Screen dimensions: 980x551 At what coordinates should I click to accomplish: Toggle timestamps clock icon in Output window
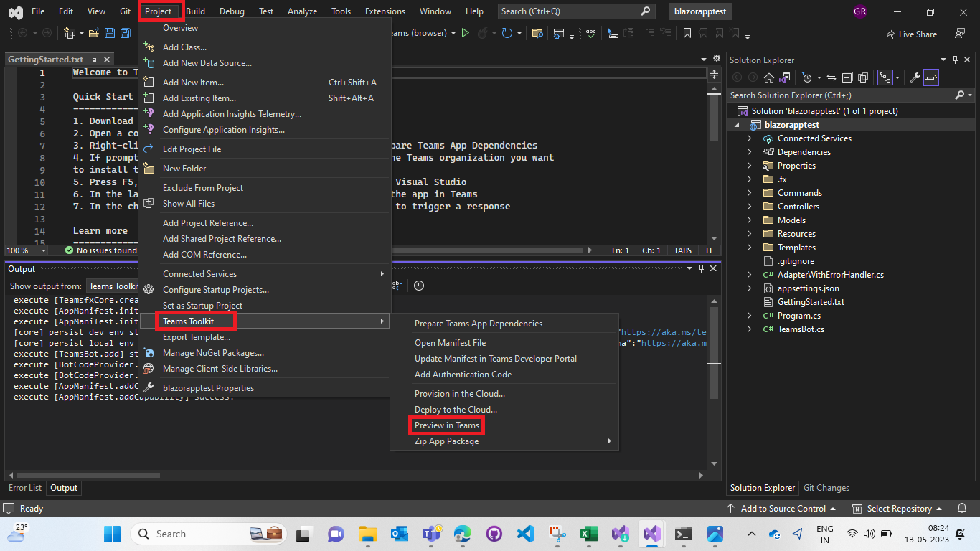419,286
